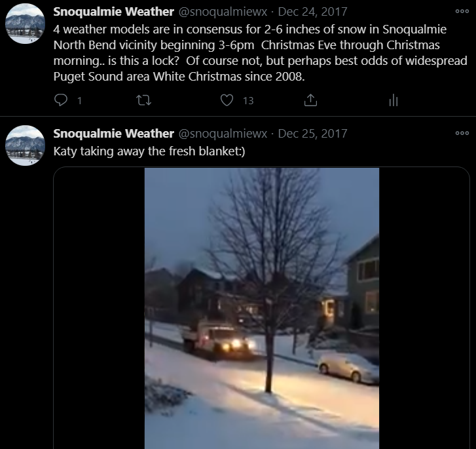Click the reply icon on the first tweet
The image size is (476, 449).
pos(61,100)
